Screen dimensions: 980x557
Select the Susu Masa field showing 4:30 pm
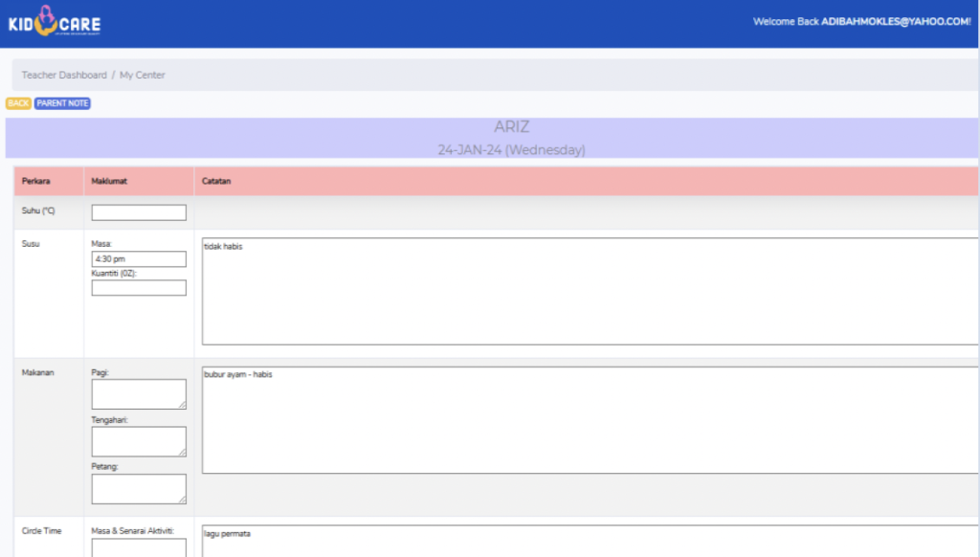point(139,259)
